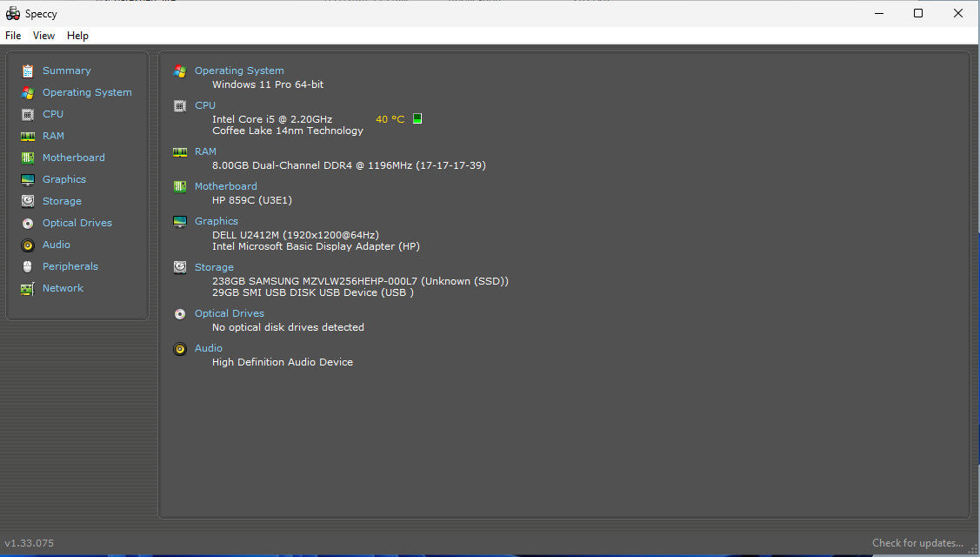Click the RAM stick icon in sidebar
This screenshot has height=557, width=980.
(28, 137)
